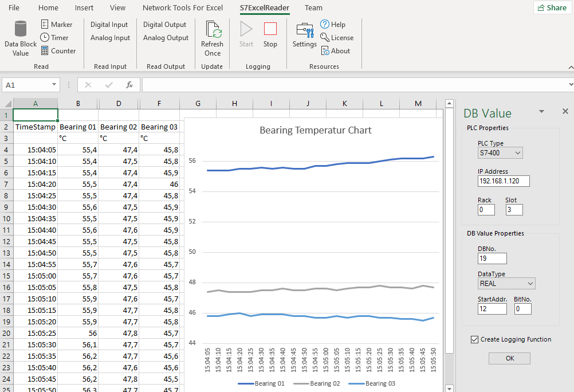Image resolution: width=574 pixels, height=392 pixels.
Task: Click the Bearing 01 column header cell
Action: click(78, 127)
